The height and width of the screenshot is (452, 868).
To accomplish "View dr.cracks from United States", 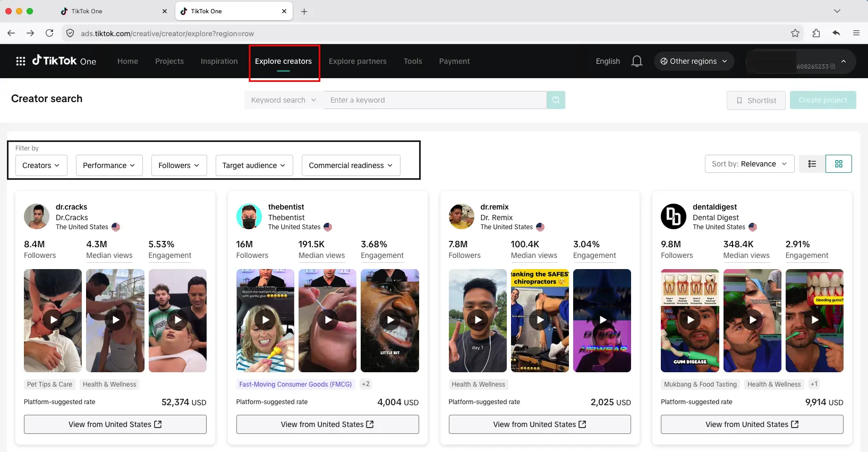I will tap(115, 424).
